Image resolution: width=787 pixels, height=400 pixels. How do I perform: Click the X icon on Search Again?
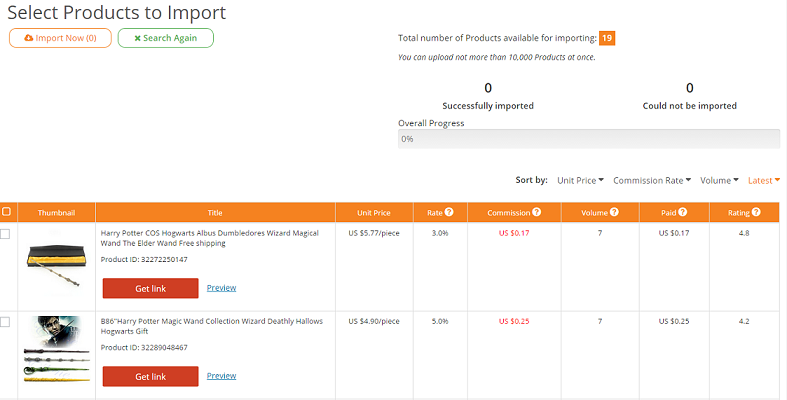[138, 38]
